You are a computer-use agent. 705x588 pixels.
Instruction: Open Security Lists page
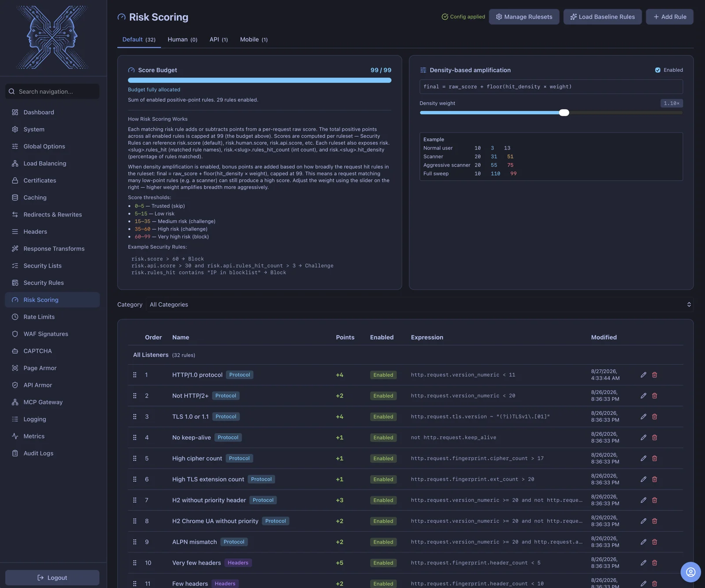(52, 266)
